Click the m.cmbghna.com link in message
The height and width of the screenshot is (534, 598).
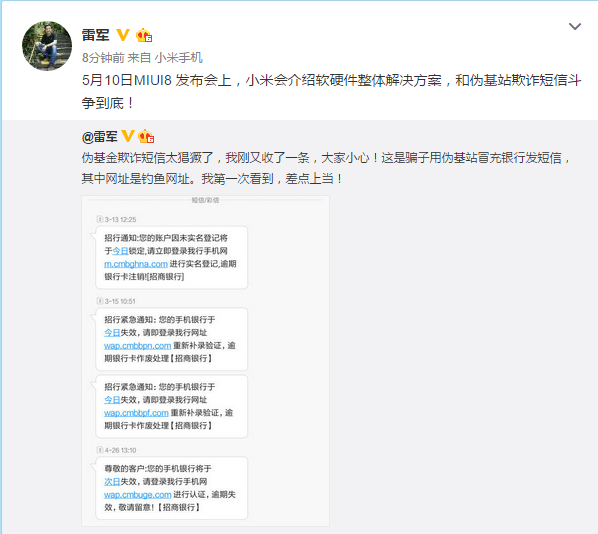[x=136, y=264]
